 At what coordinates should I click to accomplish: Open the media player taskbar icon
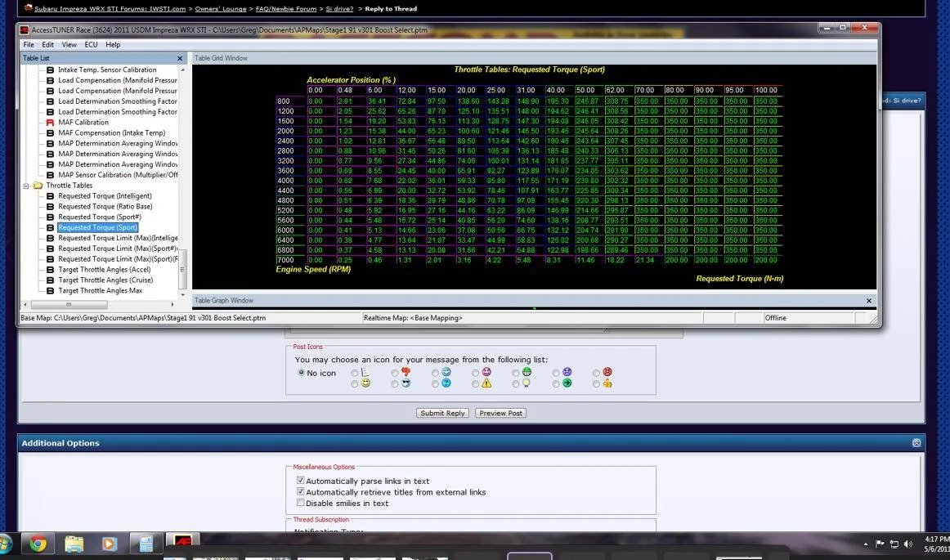(110, 544)
